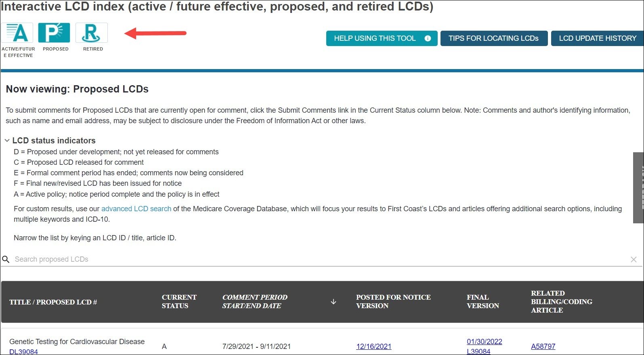Click the info icon on Help Using This Tool

(x=427, y=38)
